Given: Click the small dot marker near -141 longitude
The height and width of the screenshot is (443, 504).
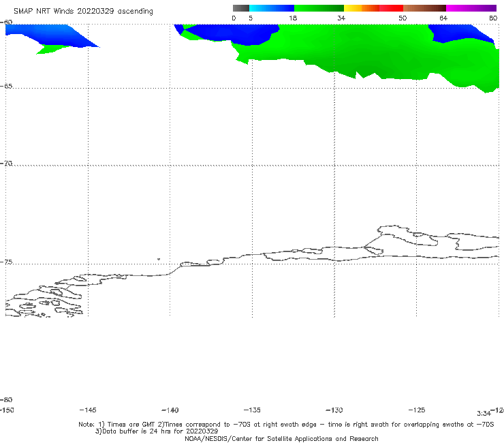Looking at the screenshot, I should pos(159,259).
